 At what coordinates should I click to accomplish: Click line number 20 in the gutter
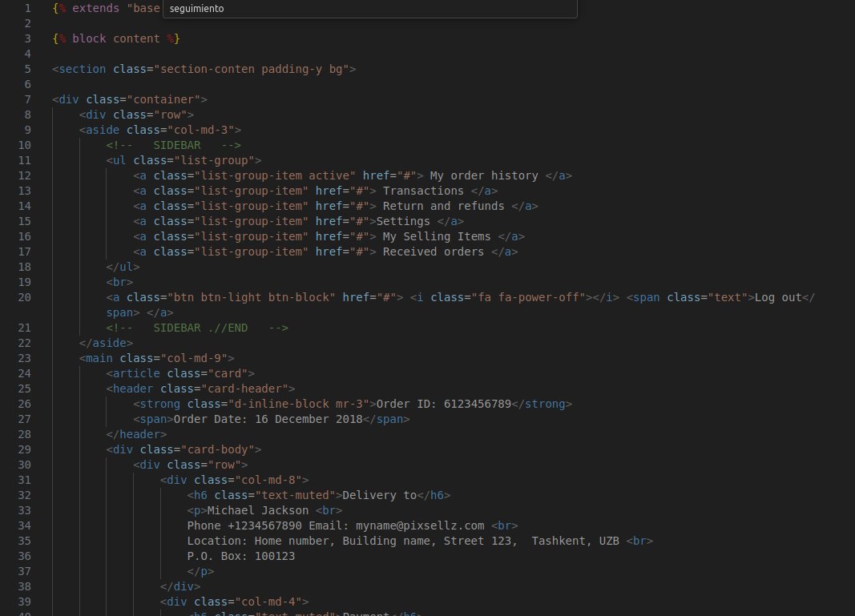click(x=25, y=298)
